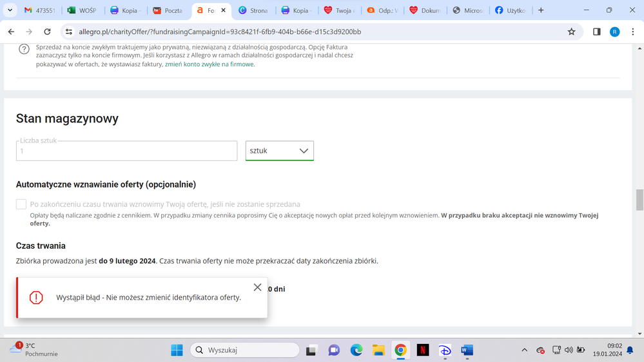Open Netflix from the taskbar
Viewport: 644px width, 362px height.
click(422, 350)
